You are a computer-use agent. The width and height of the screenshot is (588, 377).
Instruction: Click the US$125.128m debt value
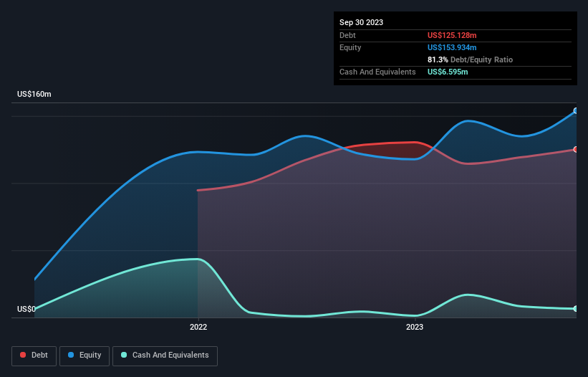click(452, 35)
